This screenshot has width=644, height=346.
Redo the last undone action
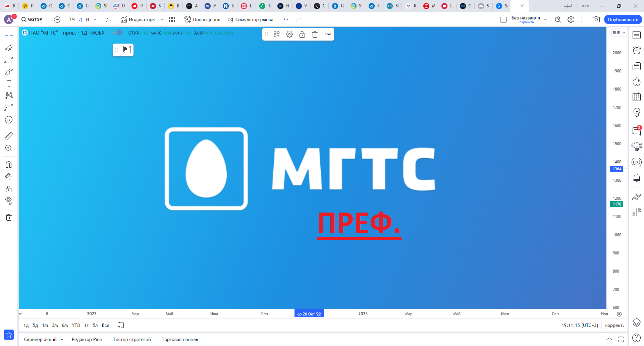click(299, 19)
